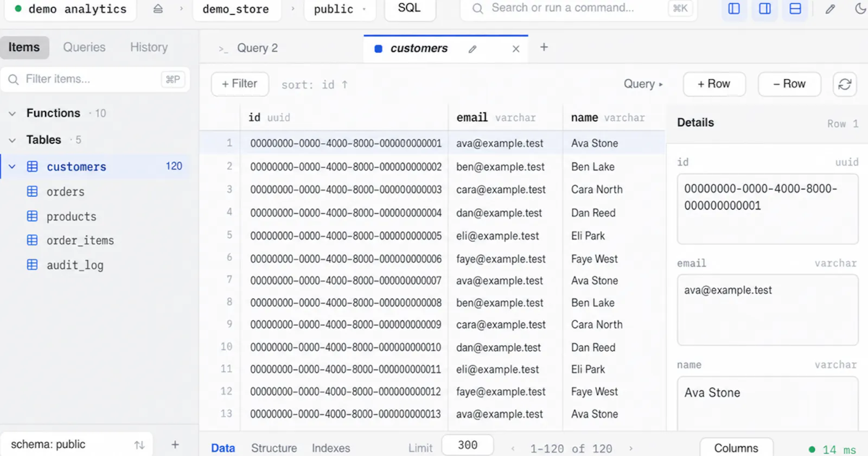Click the orders table grid icon
Screen dimensions: 868x456
(33, 192)
